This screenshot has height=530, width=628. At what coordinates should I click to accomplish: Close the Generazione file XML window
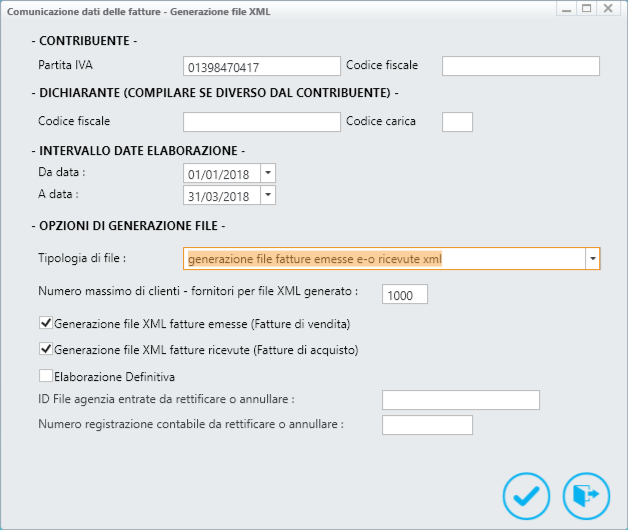click(x=608, y=8)
